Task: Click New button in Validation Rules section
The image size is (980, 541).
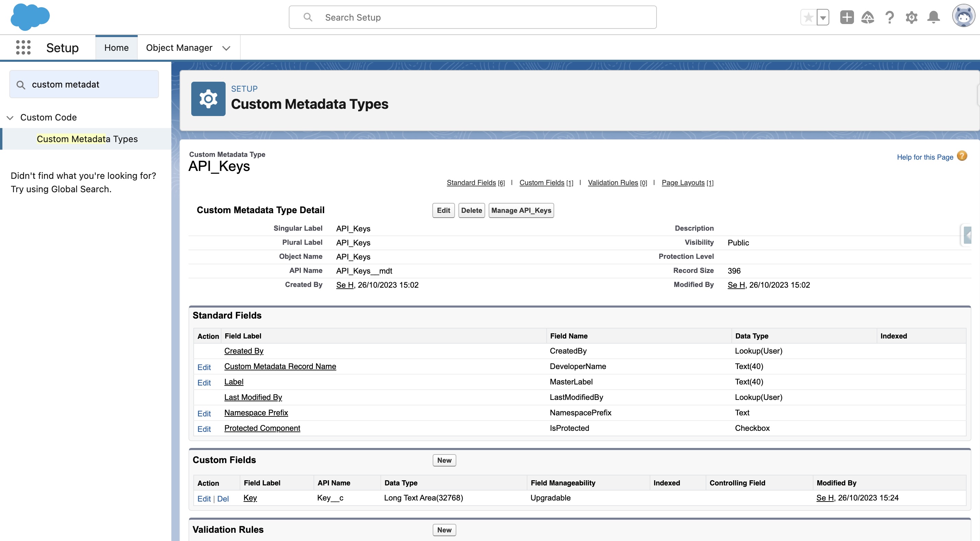Action: click(444, 530)
